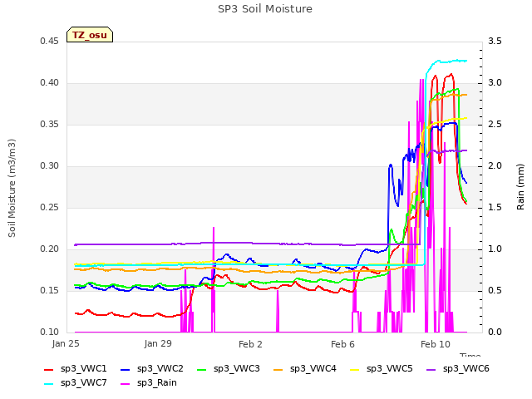Click the 3.5 right axis value
The image size is (532, 399).
click(x=495, y=41)
